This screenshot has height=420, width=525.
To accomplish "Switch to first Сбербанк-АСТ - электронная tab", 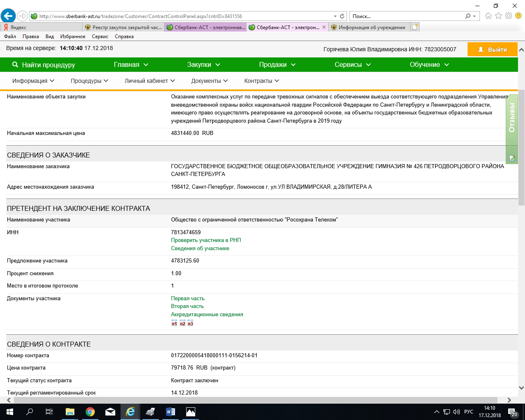I will click(x=205, y=27).
